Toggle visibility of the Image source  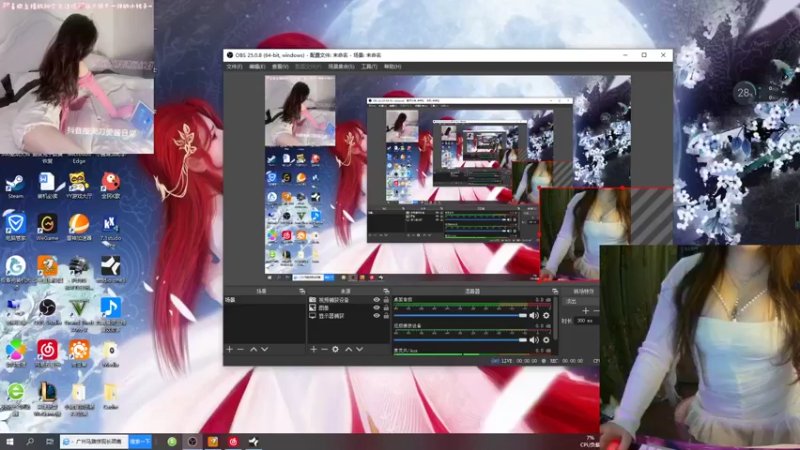point(377,308)
